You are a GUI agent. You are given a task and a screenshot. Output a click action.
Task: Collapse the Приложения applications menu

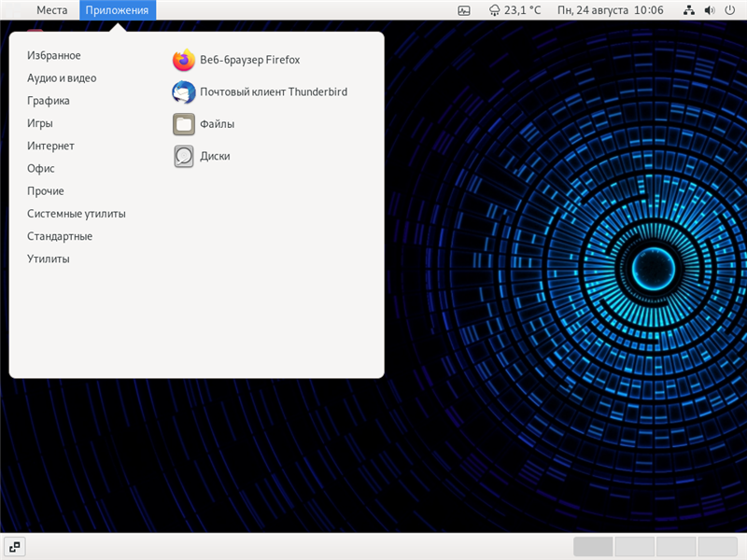point(118,10)
